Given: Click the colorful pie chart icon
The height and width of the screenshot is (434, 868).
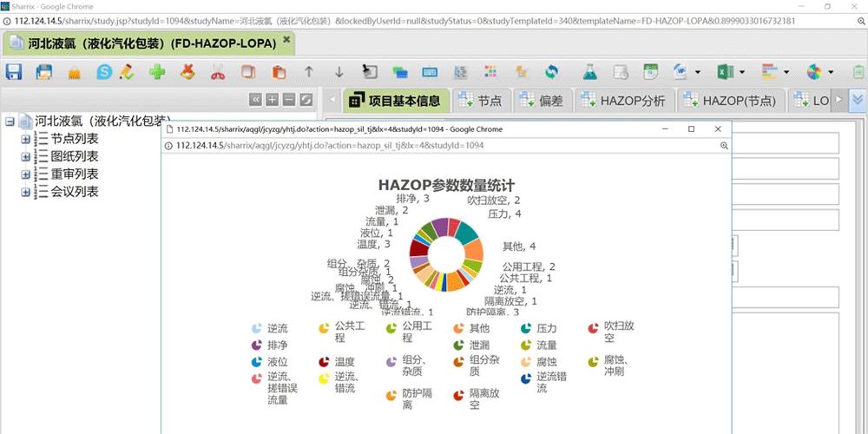Looking at the screenshot, I should [x=814, y=72].
